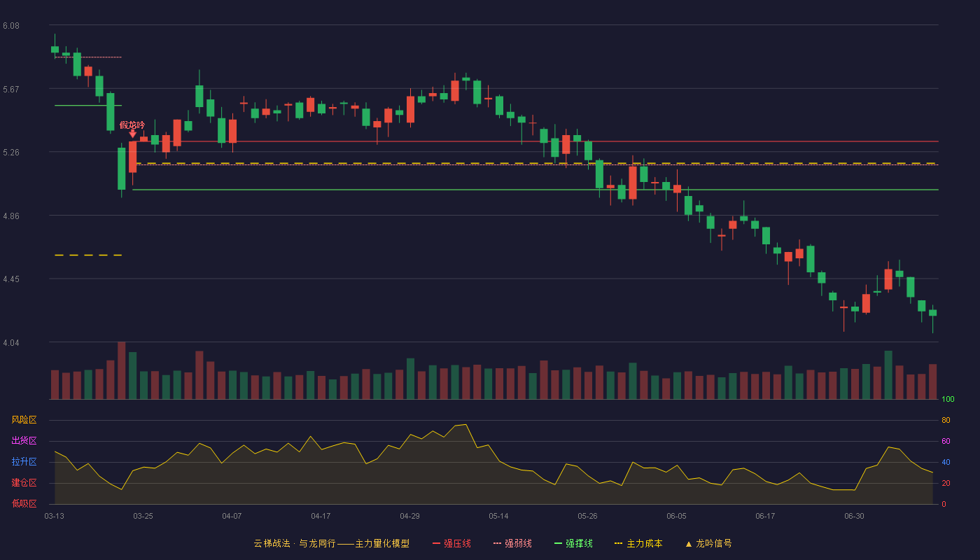Image resolution: width=980 pixels, height=560 pixels.
Task: Click the pink dashed icon beside 强弱线
Action: pos(497,544)
